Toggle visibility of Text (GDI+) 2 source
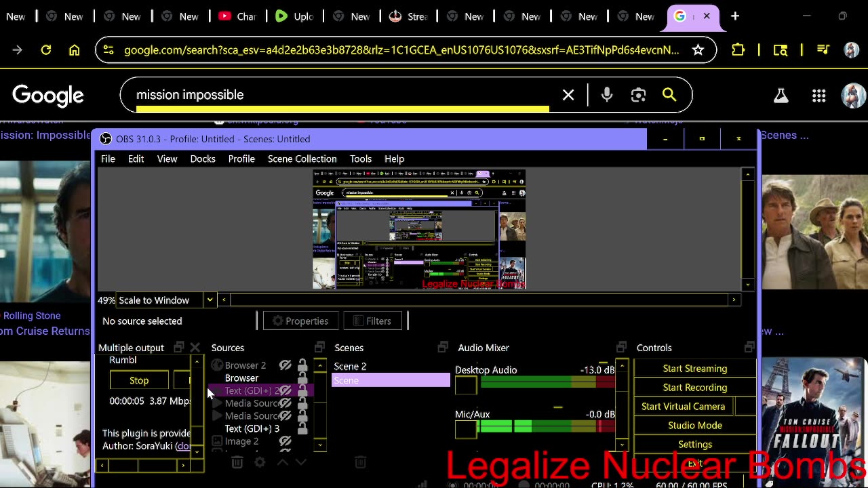The width and height of the screenshot is (868, 488). click(285, 390)
